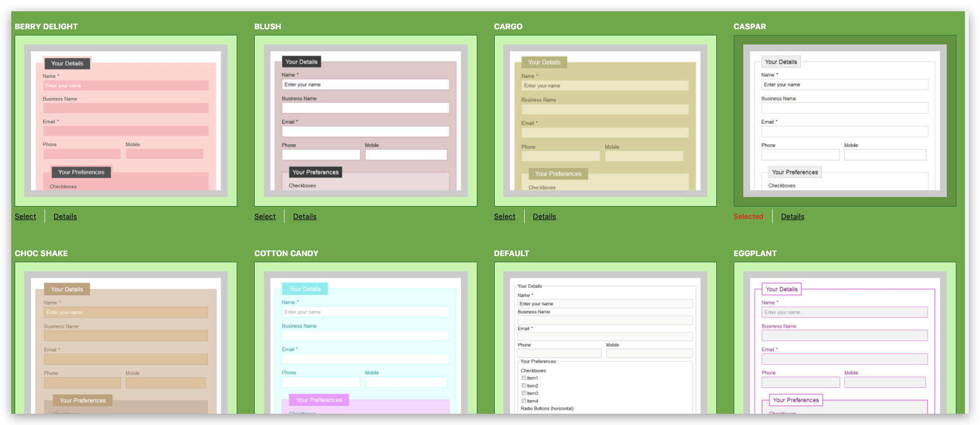Click the red Selected label under Caspar
The image size is (980, 425).
(748, 217)
